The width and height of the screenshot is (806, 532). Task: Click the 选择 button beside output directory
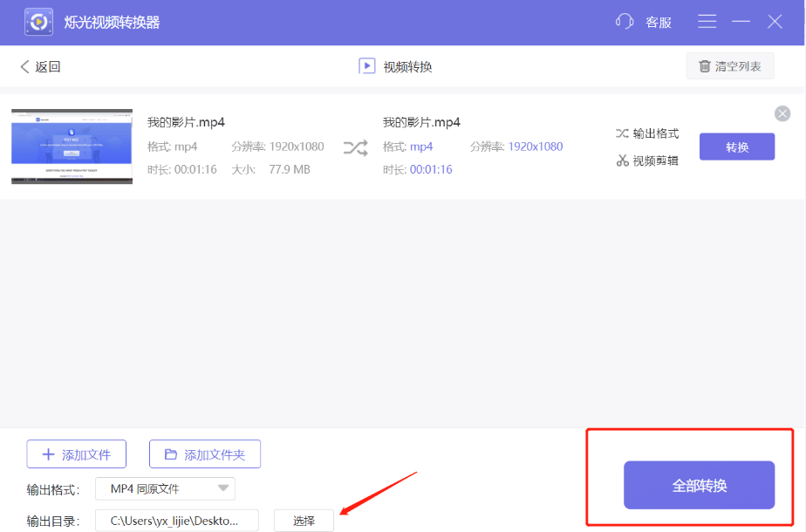pos(304,520)
